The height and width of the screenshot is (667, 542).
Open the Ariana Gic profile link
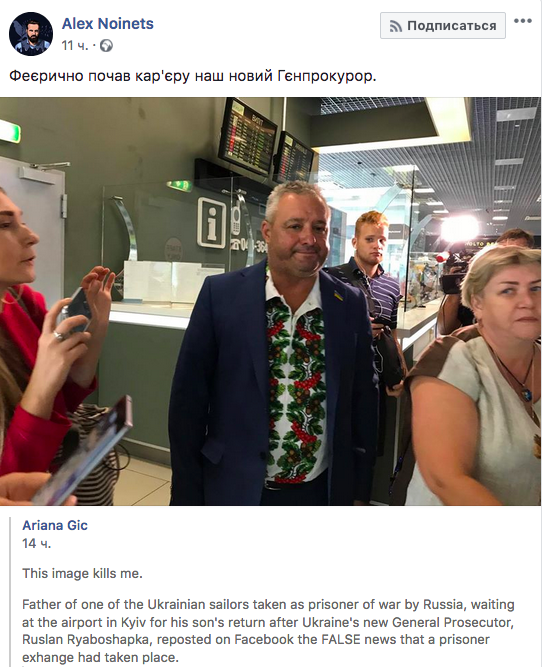click(55, 525)
